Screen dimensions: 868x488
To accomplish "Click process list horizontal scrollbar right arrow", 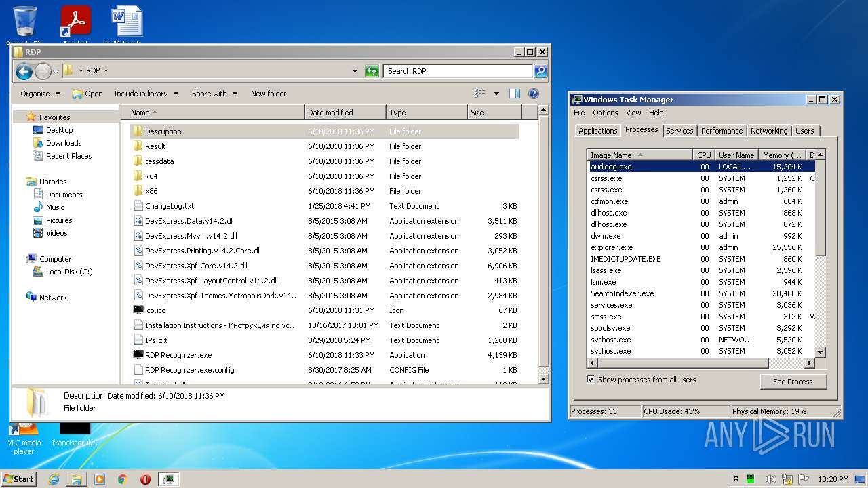I will [809, 363].
